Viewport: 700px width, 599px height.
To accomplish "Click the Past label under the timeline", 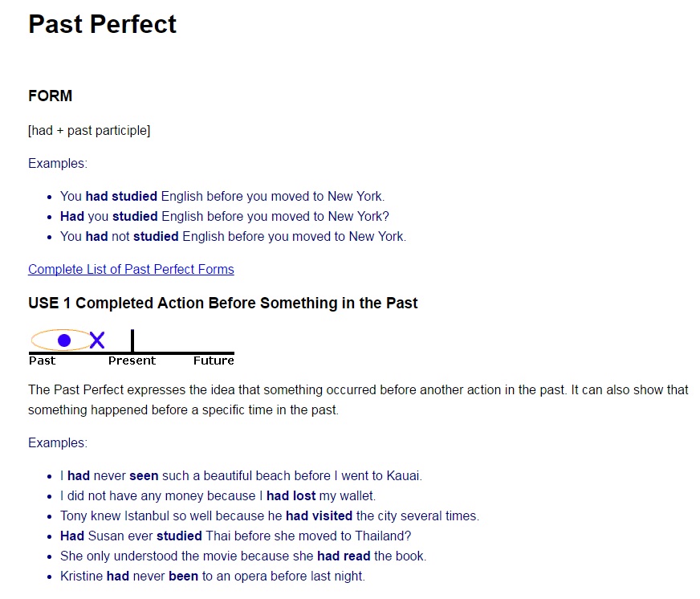I will 42,361.
